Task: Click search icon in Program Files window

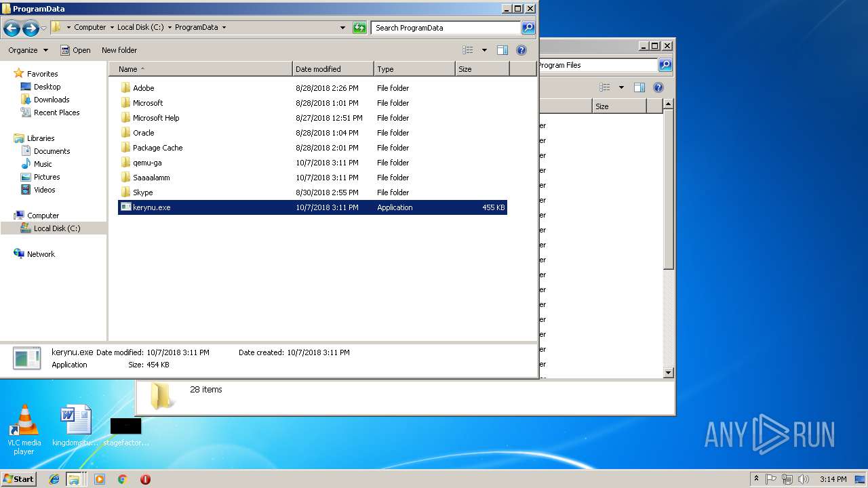Action: pyautogui.click(x=665, y=65)
